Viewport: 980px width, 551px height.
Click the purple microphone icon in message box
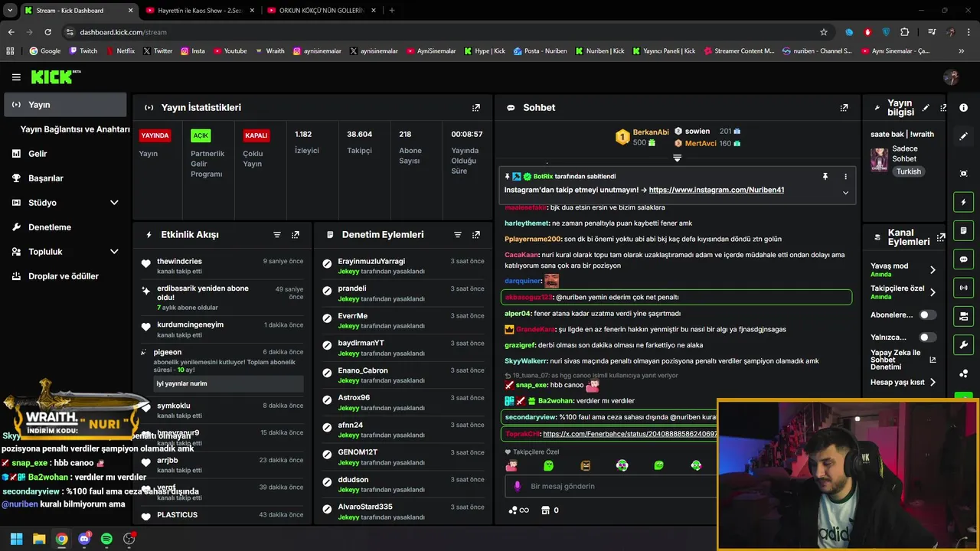coord(517,487)
